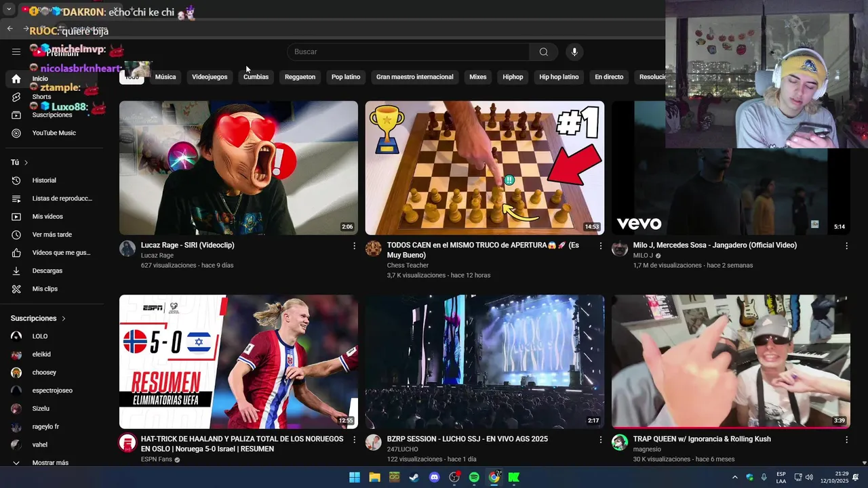Image resolution: width=868 pixels, height=488 pixels.
Task: Open options menu for TODOS CAEN chess video
Action: tap(600, 246)
